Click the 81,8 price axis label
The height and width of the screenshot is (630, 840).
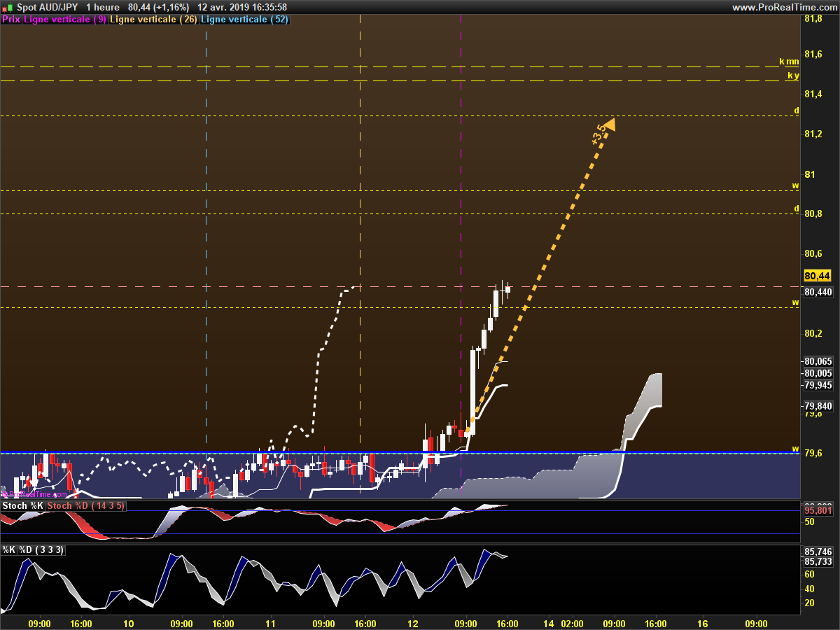coord(813,19)
